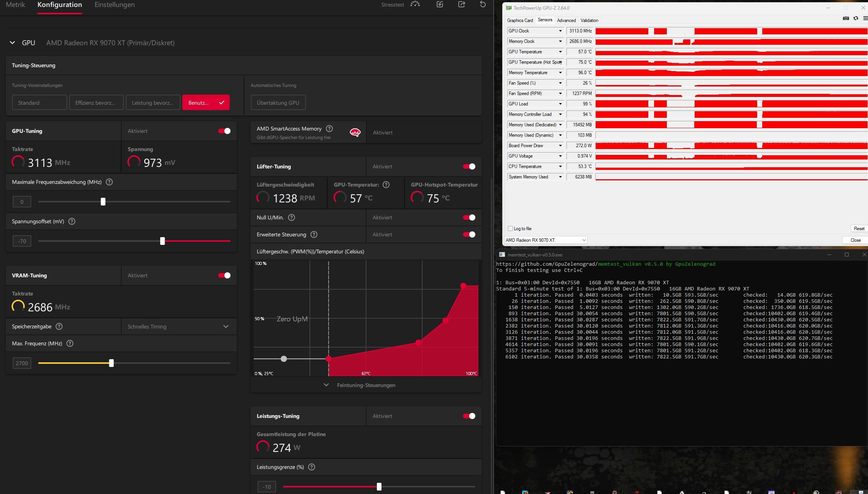This screenshot has height=494, width=868.
Task: Start the Stresstest gauge icon
Action: [415, 4]
